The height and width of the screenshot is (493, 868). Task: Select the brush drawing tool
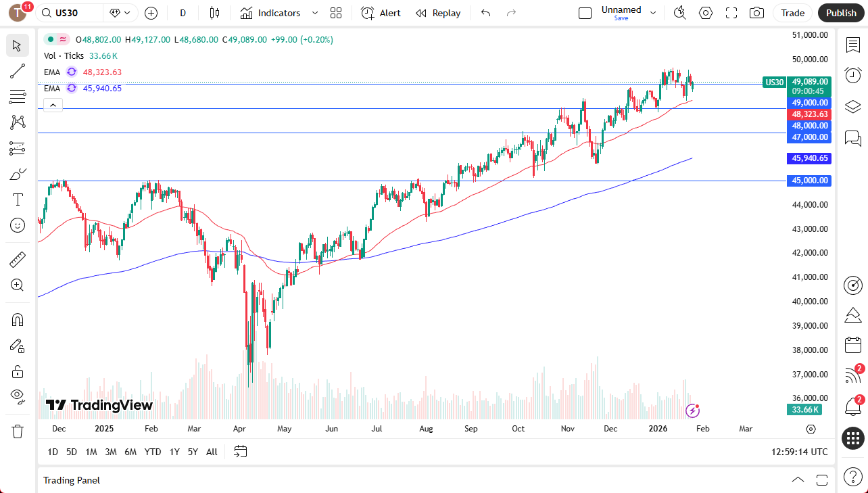tap(18, 174)
